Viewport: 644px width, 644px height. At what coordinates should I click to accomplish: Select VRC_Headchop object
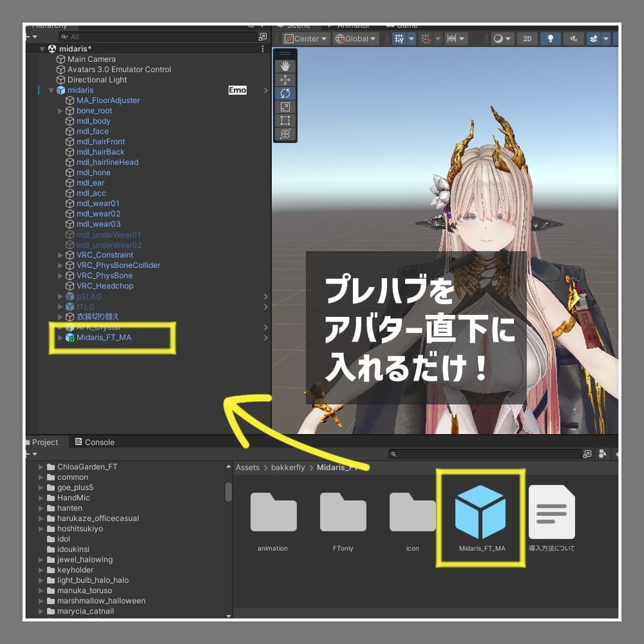pyautogui.click(x=105, y=286)
